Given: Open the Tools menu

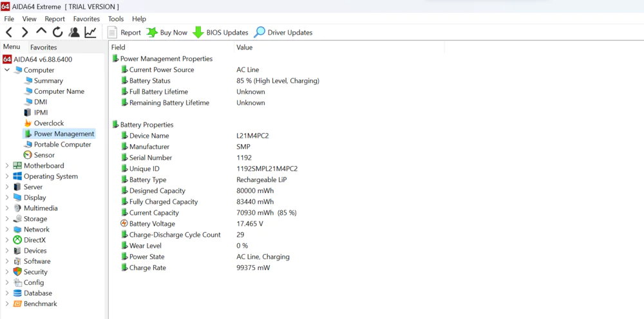Looking at the screenshot, I should (x=116, y=19).
